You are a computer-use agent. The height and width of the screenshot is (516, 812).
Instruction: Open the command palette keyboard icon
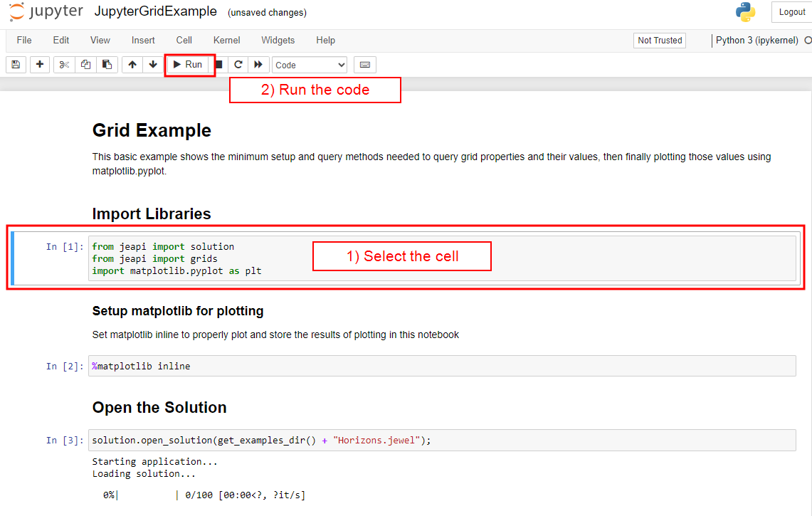coord(365,65)
